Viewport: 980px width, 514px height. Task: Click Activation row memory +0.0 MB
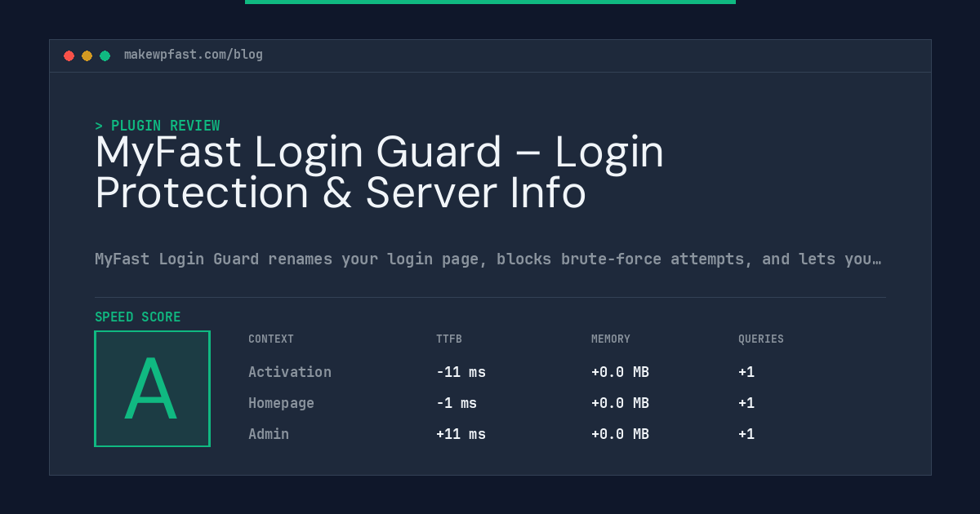(620, 372)
